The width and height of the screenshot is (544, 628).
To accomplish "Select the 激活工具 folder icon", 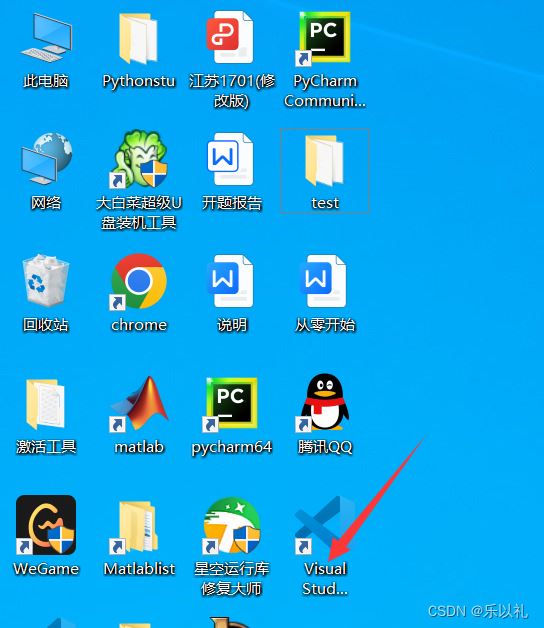I will pos(45,404).
